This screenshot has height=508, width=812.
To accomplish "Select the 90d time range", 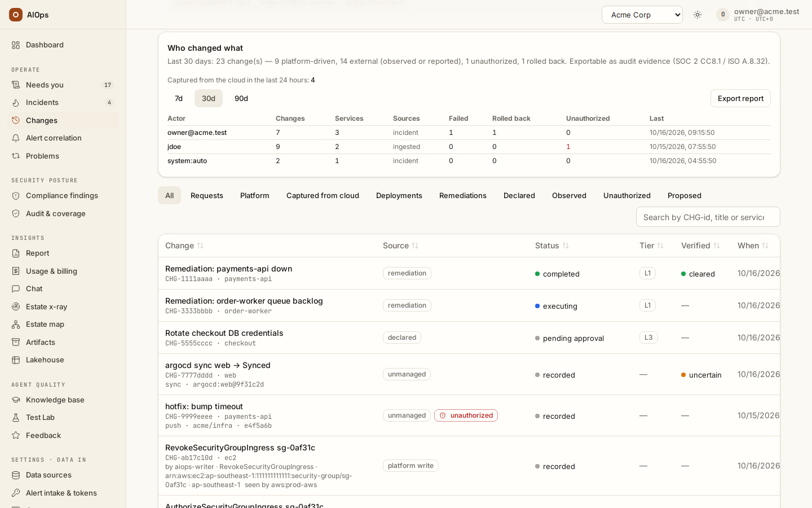I will (241, 98).
